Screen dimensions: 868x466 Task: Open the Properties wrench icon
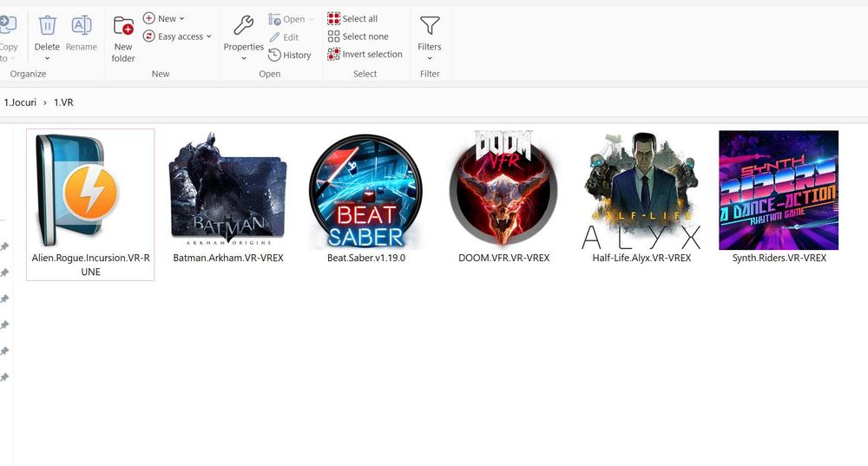[244, 25]
